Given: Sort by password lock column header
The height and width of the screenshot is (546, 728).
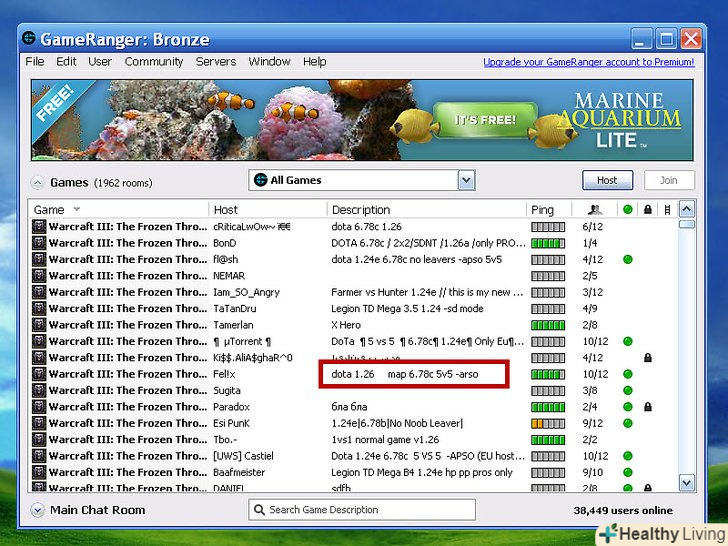Looking at the screenshot, I should pyautogui.click(x=648, y=209).
